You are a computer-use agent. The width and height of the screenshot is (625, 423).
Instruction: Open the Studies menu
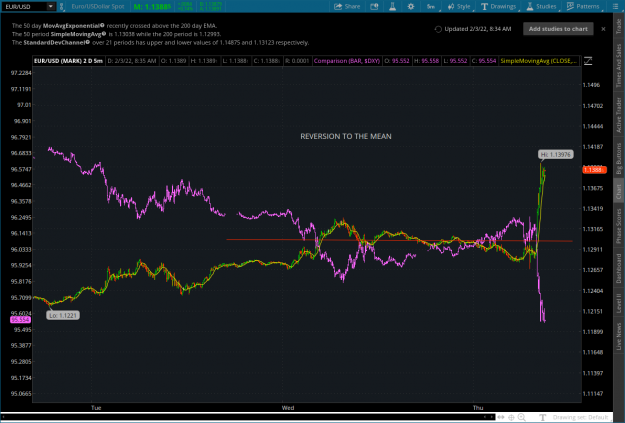tap(541, 6)
